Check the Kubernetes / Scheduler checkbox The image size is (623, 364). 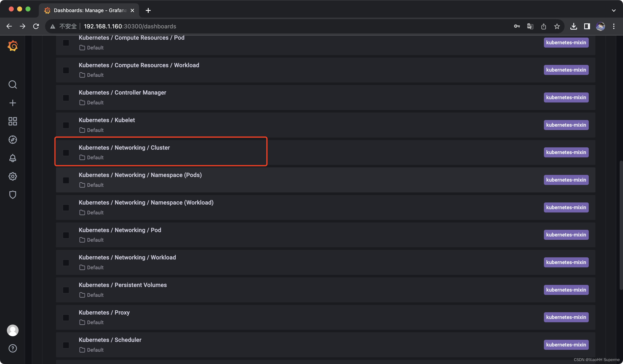point(66,345)
